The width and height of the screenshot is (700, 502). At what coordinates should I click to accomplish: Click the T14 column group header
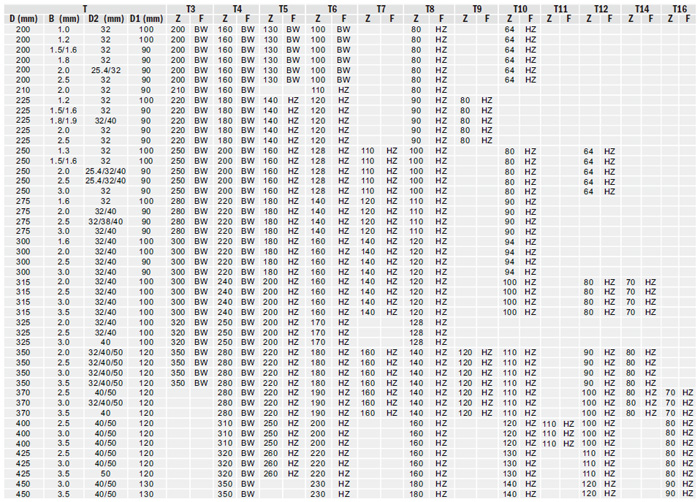click(640, 8)
